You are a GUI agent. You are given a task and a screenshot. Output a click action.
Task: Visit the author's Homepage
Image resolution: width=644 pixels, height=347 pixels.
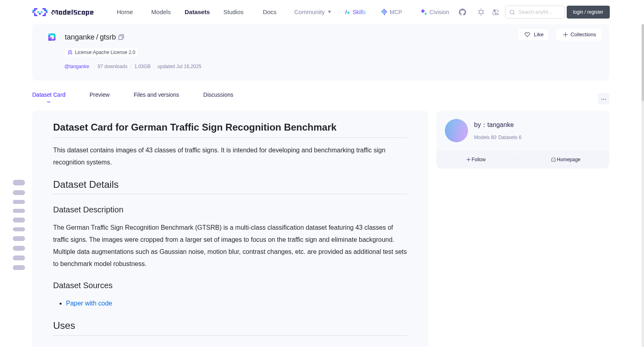[566, 160]
